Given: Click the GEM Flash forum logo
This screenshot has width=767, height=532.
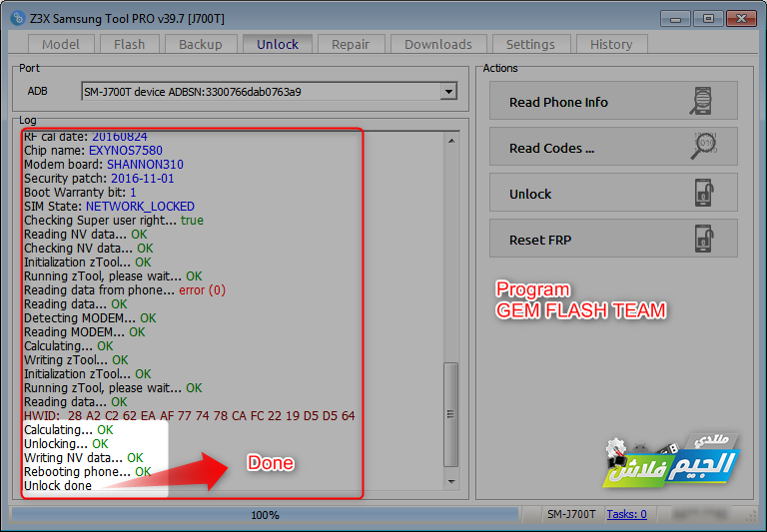Looking at the screenshot, I should tap(671, 460).
